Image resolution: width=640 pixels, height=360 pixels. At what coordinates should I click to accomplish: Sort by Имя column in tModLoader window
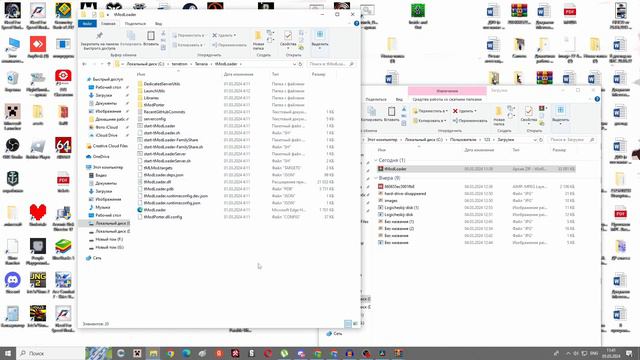(x=141, y=75)
